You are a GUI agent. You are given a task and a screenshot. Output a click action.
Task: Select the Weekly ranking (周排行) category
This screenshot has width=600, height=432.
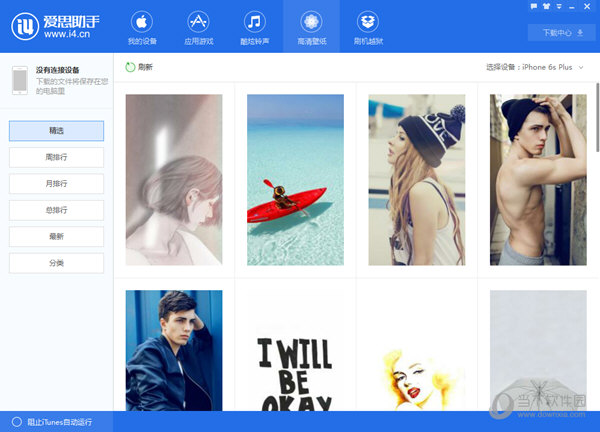56,157
